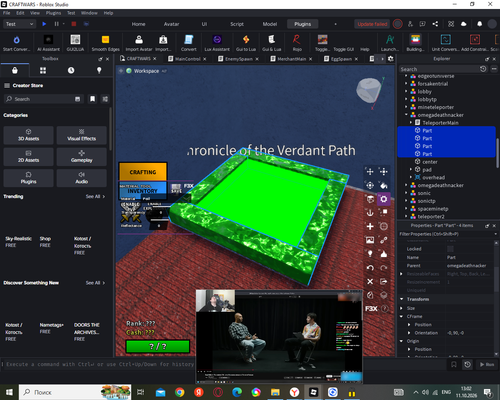This screenshot has width=500, height=400.
Task: Select the highlighted F3X Material gear tool
Action: [x=384, y=199]
